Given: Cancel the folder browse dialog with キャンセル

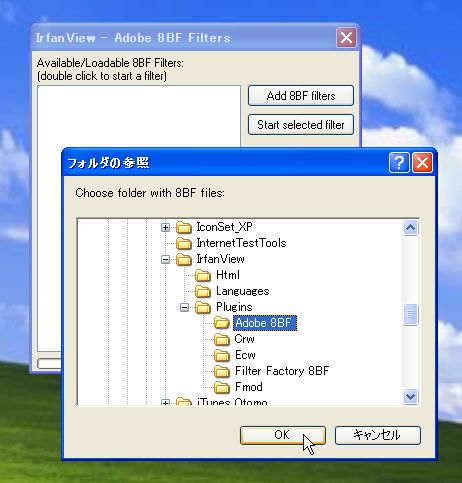Looking at the screenshot, I should (378, 435).
